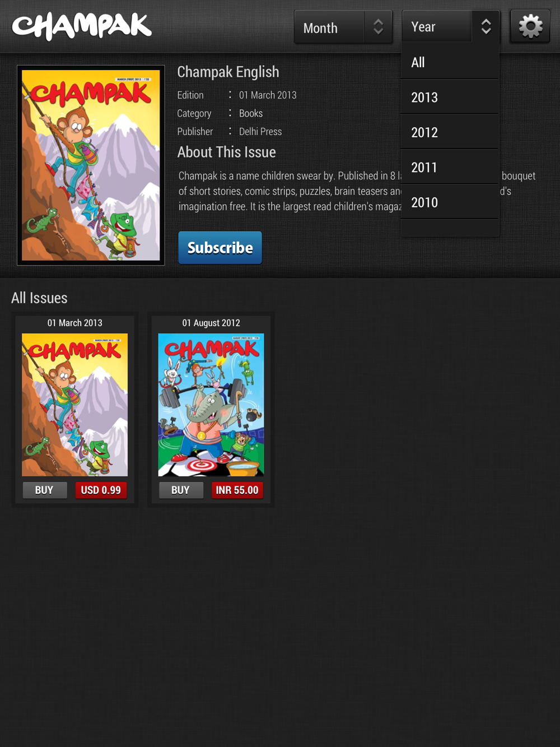Open the large featured Champak cover
Viewport: 560px width, 747px height.
click(x=91, y=165)
